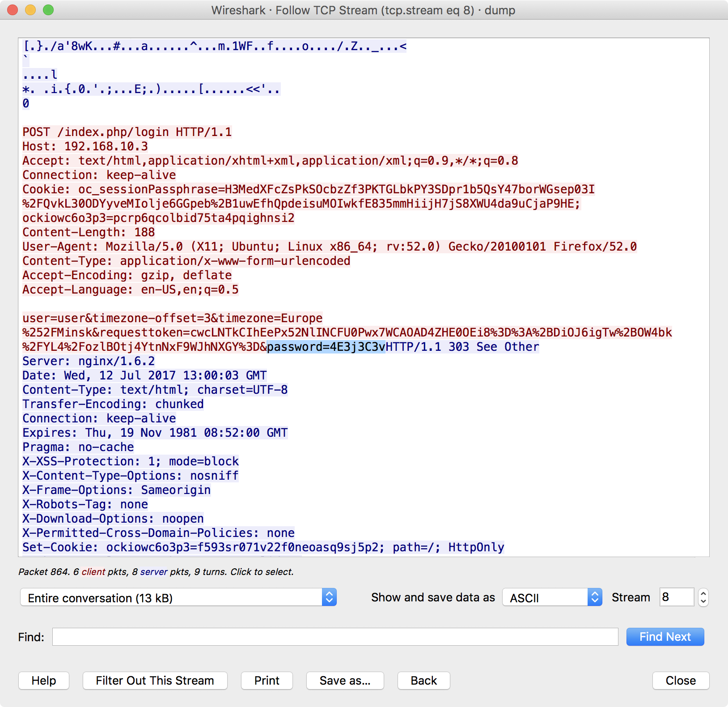Click the Cookie: oc_sessionPassphrase line
Viewport: 728px width, 707px height.
[x=309, y=189]
